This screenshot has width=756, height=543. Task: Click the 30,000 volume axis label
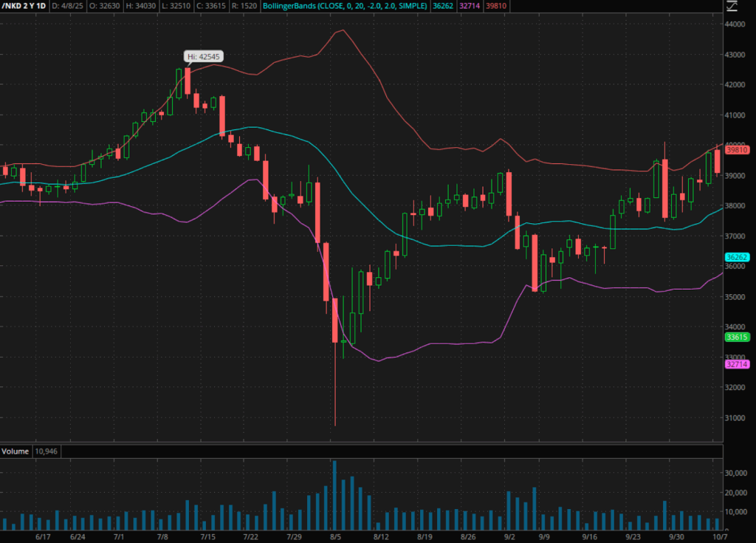(736, 473)
